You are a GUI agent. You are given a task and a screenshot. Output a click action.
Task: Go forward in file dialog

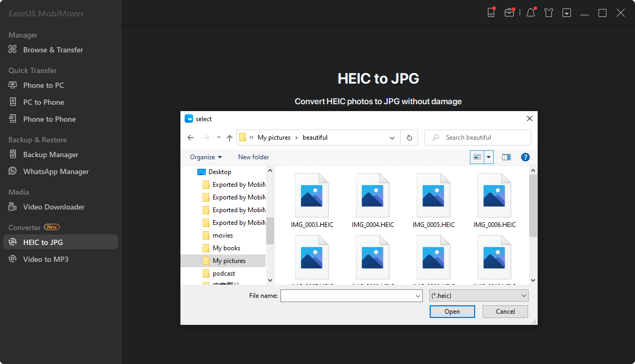click(206, 138)
